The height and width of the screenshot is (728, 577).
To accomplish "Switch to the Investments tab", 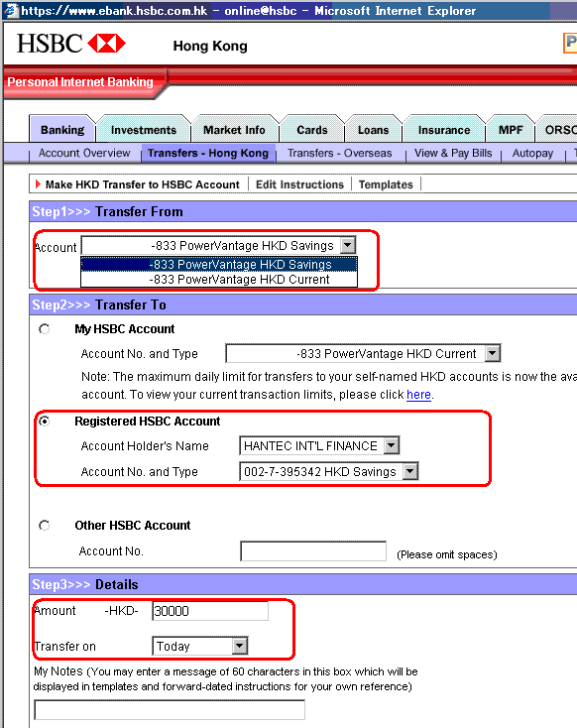I will click(144, 130).
